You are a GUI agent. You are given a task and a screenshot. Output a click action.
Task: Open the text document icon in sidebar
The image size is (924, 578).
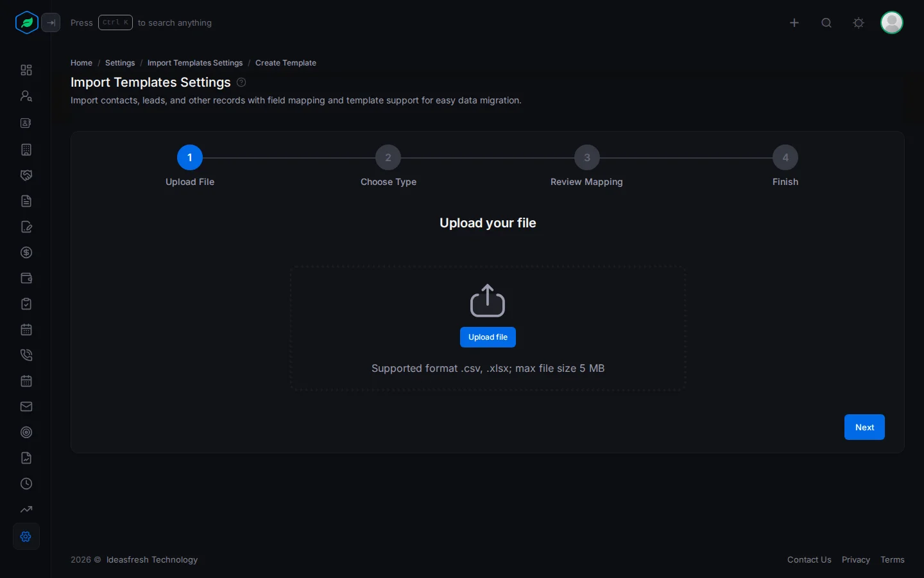pyautogui.click(x=26, y=201)
